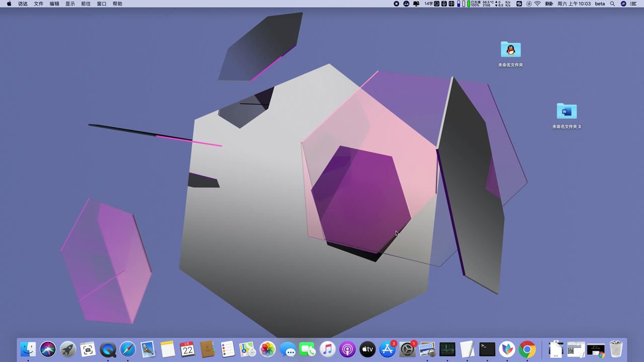Open Music app in dock
Screen dimensions: 644x362
click(x=328, y=349)
